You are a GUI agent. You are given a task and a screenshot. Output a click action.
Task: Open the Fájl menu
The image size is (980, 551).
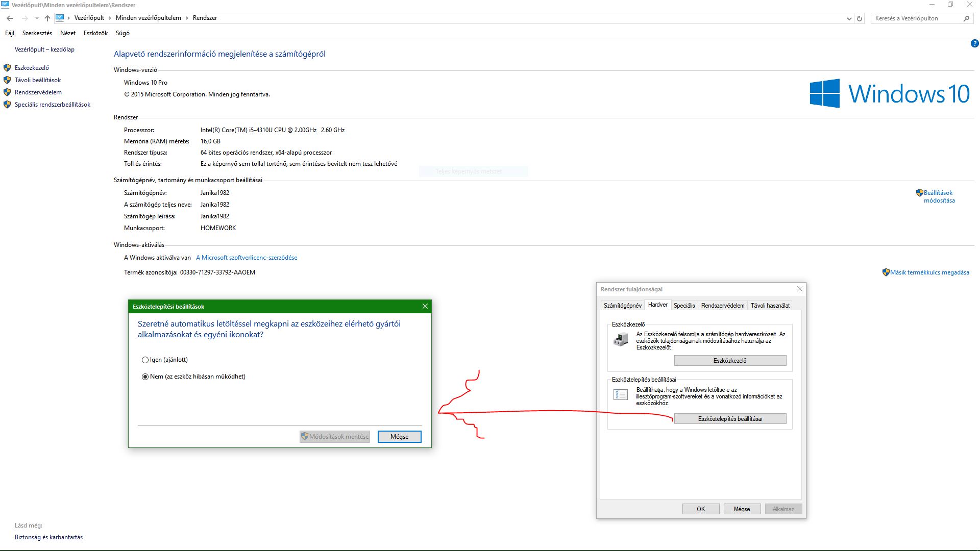(x=10, y=33)
